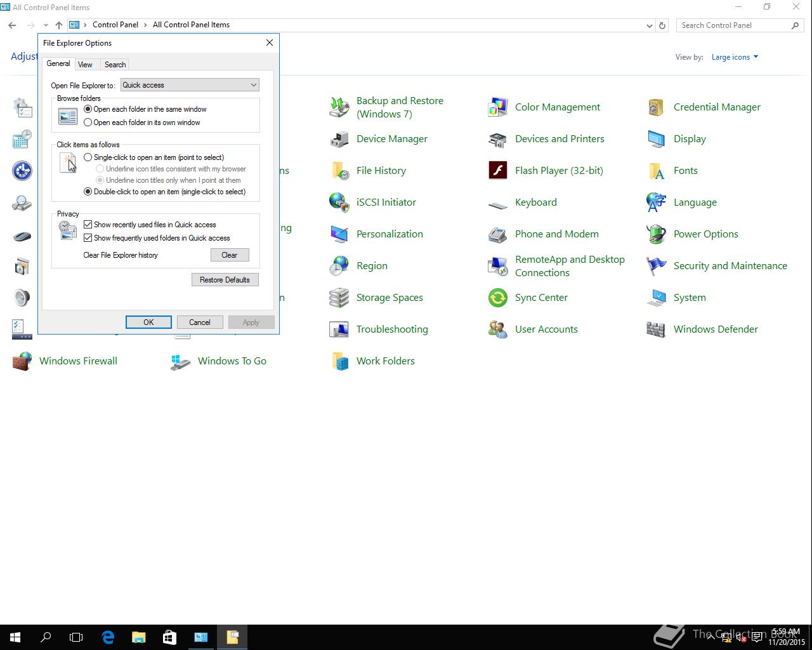This screenshot has height=650, width=812.
Task: Refresh the Control Panel address bar
Action: click(662, 25)
